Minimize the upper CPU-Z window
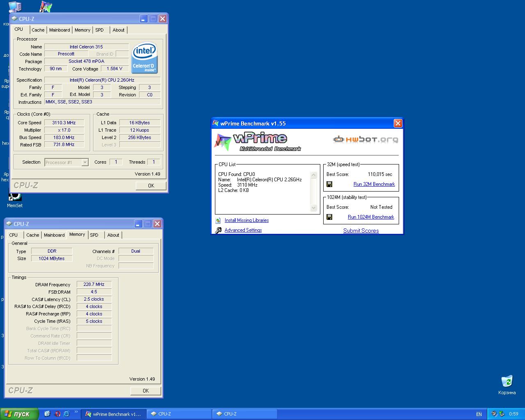This screenshot has height=420, width=525. click(x=144, y=18)
